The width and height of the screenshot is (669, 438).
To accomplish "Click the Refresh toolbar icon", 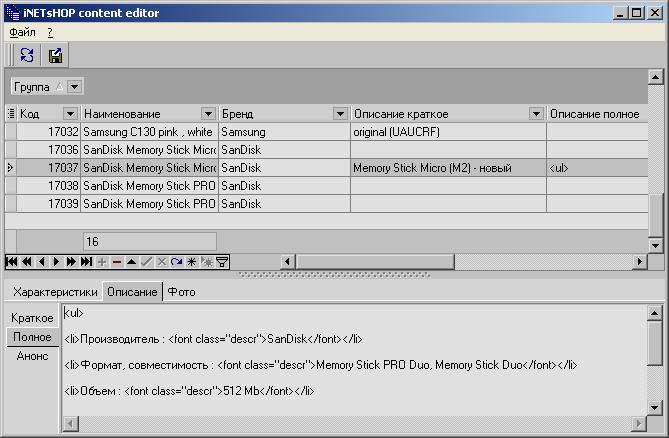I will point(27,55).
